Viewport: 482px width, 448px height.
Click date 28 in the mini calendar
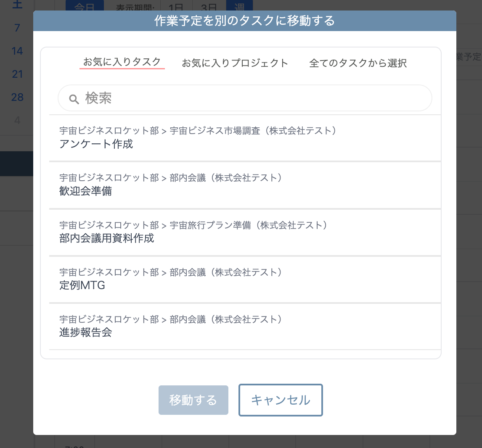click(x=16, y=97)
